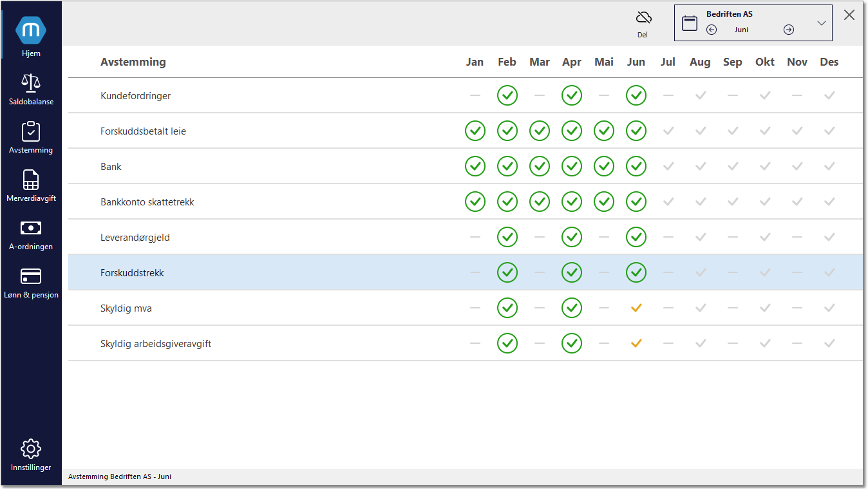
Task: Open Merverdiavgift in the sidebar
Action: [x=31, y=185]
